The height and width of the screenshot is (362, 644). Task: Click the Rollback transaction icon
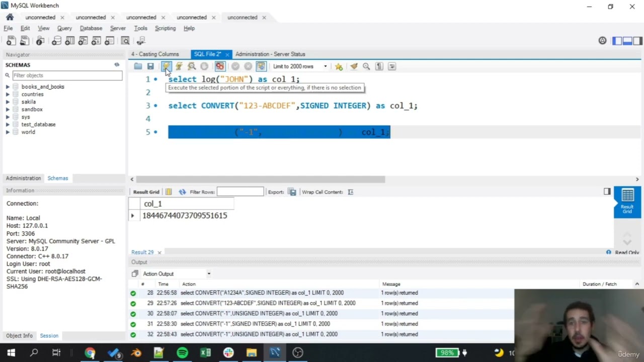248,66
